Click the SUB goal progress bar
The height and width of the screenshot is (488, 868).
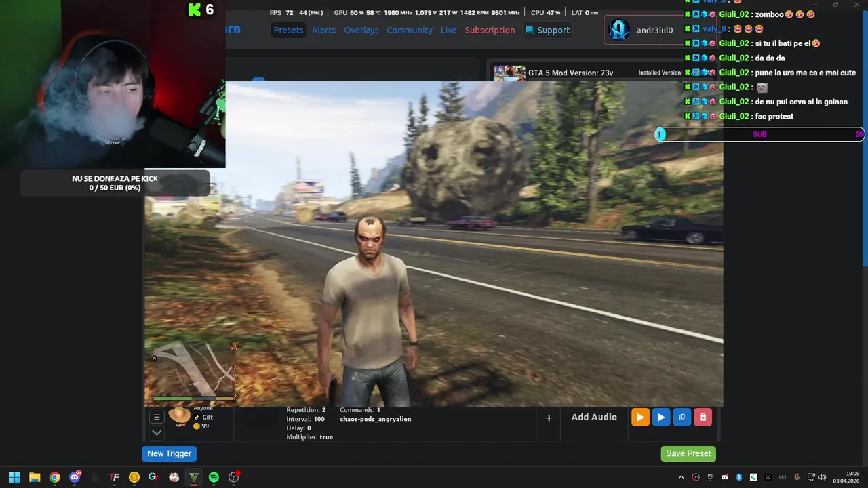click(759, 134)
